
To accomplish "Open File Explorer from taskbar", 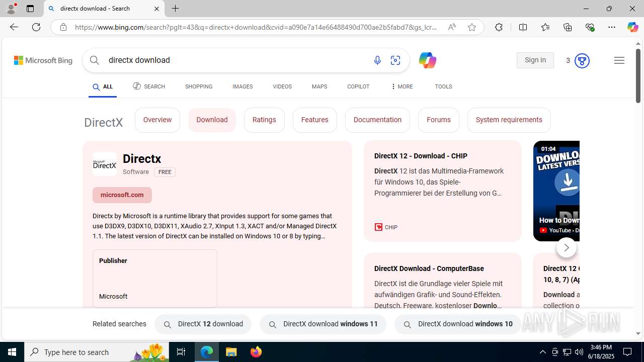I will click(231, 352).
